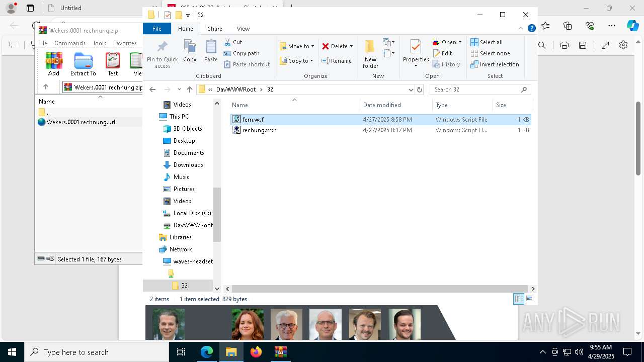Click WinRAR up-one-level arrow
The image size is (644, 362).
pos(46,87)
